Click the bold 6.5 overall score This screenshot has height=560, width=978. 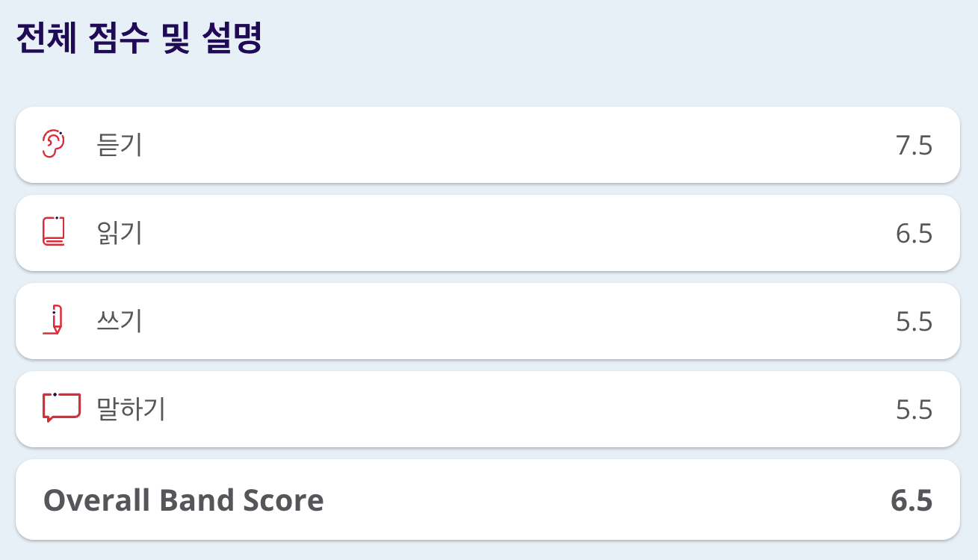912,500
